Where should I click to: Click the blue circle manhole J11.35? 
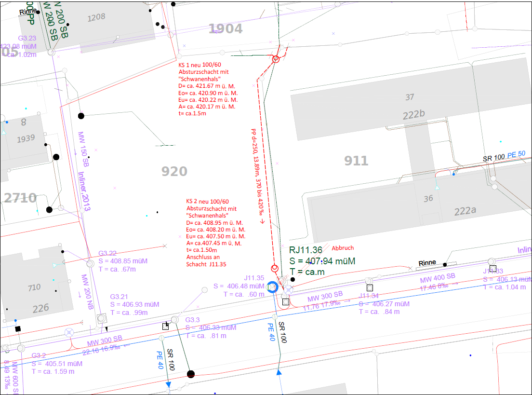click(x=272, y=287)
